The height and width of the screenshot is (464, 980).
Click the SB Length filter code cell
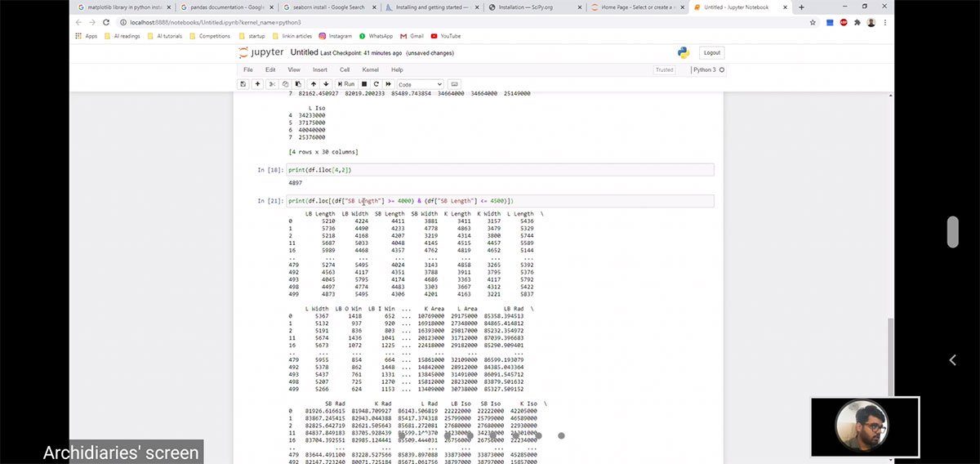pos(500,201)
